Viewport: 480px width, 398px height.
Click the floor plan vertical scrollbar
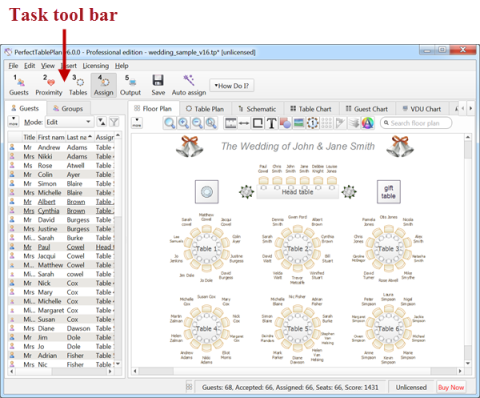point(468,249)
